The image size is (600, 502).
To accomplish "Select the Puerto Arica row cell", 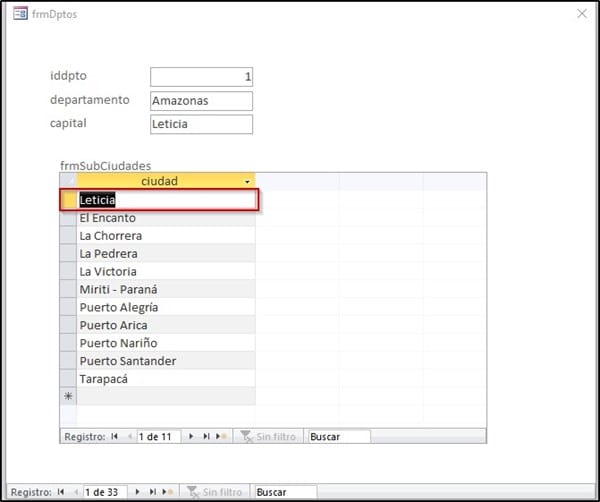I will [166, 325].
